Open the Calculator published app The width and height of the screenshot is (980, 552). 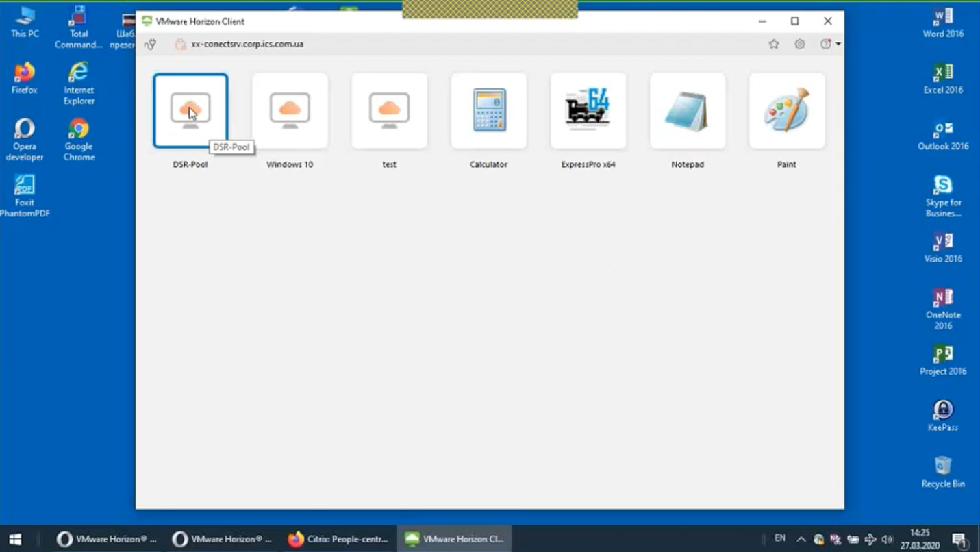pos(489,110)
